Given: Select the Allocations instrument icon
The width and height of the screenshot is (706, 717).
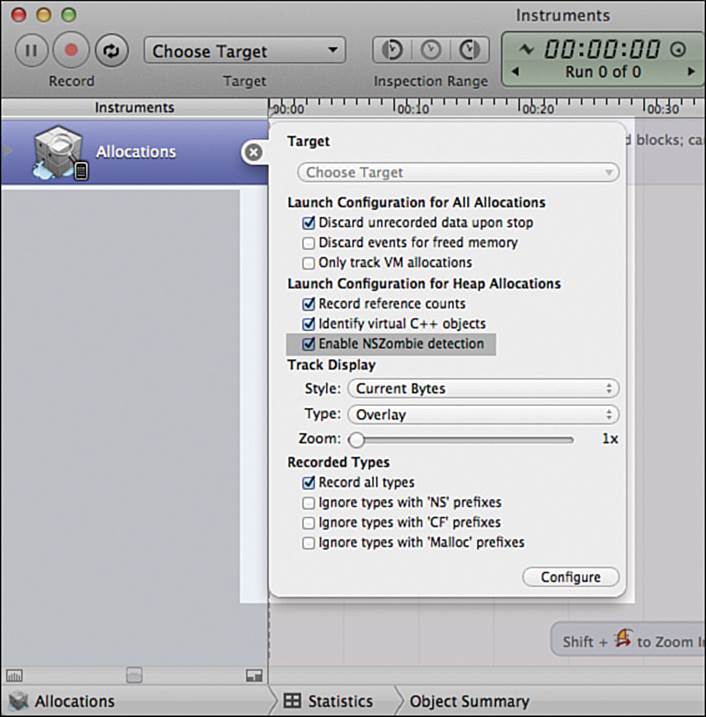Looking at the screenshot, I should tap(59, 152).
